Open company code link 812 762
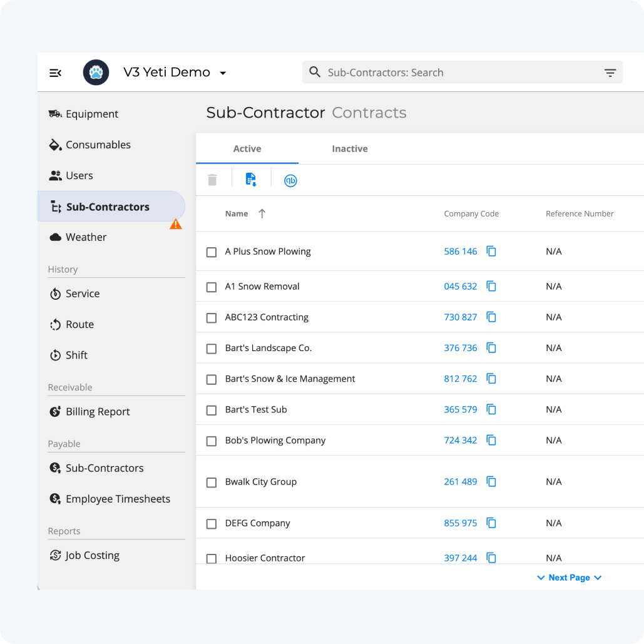Screen dimensions: 644x644 coord(461,379)
